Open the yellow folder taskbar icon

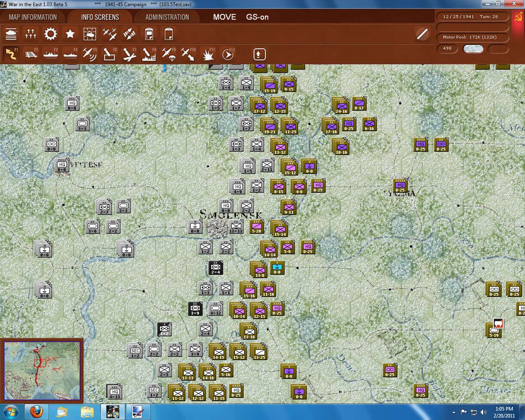[87, 411]
